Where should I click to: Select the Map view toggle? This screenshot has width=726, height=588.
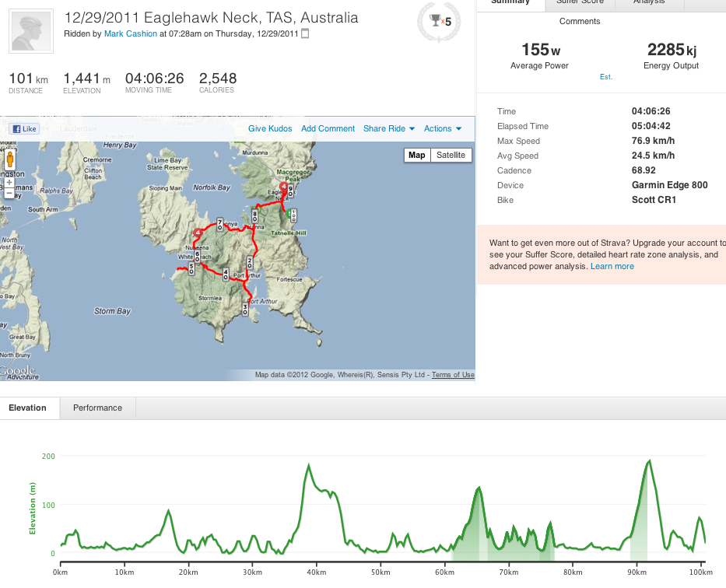pos(417,155)
